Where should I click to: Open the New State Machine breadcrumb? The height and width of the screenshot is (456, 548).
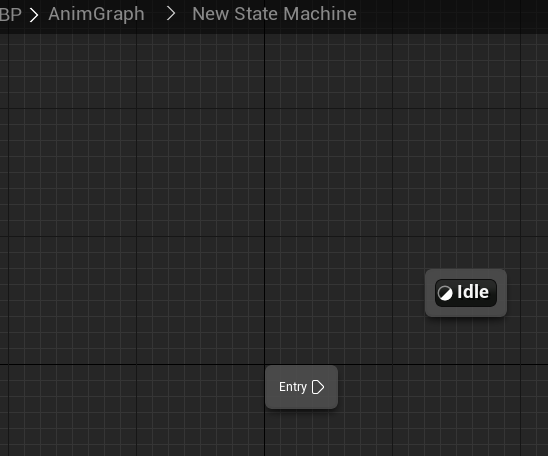click(274, 14)
